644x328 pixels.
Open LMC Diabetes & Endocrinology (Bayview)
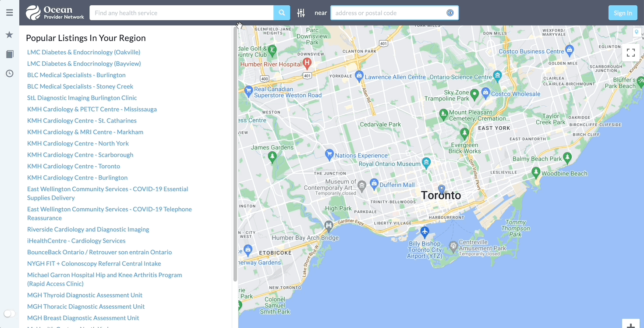click(84, 64)
